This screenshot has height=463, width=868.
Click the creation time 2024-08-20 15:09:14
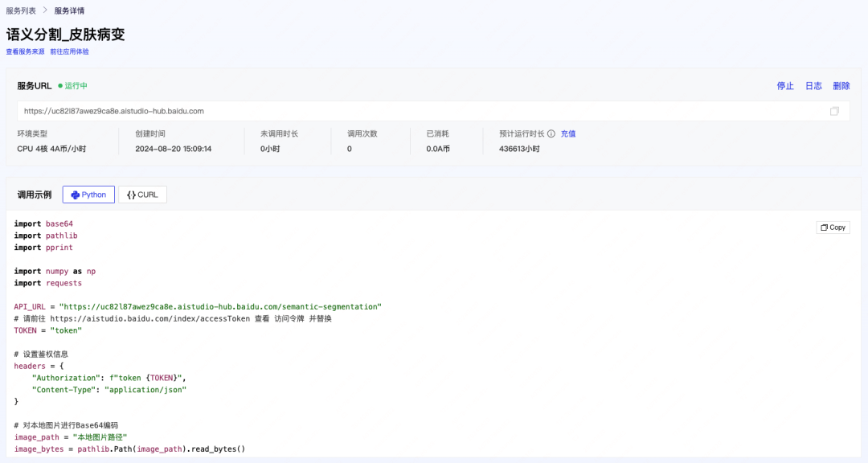coord(174,149)
